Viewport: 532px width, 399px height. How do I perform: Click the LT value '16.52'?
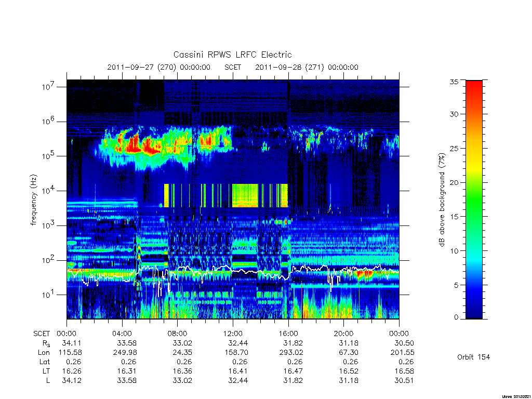(x=349, y=371)
